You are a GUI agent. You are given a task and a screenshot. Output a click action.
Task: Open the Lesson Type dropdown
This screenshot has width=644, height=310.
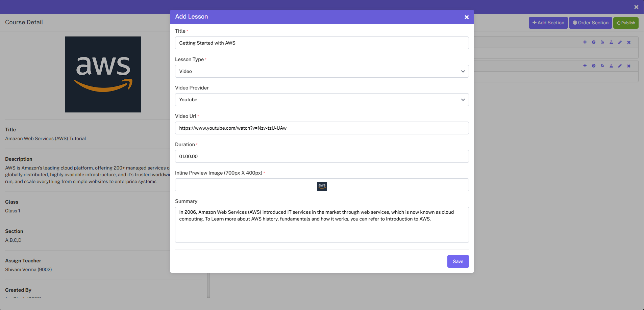(x=321, y=71)
